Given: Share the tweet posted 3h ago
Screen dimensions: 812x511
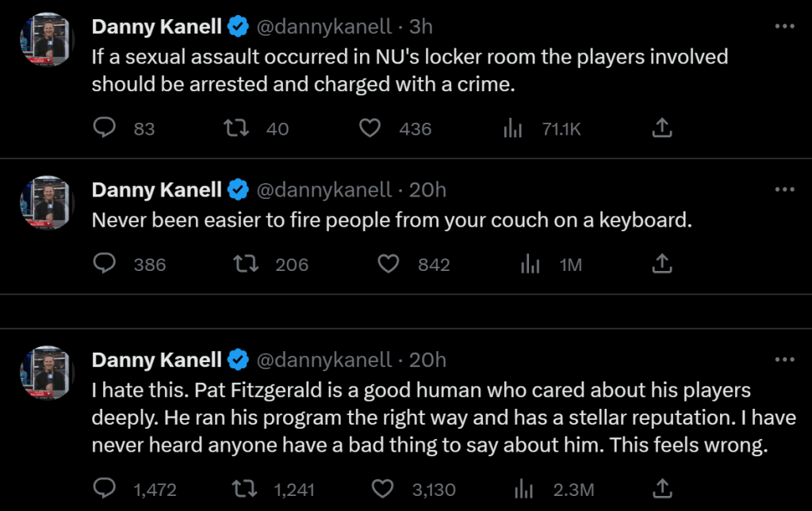Looking at the screenshot, I should coord(662,128).
